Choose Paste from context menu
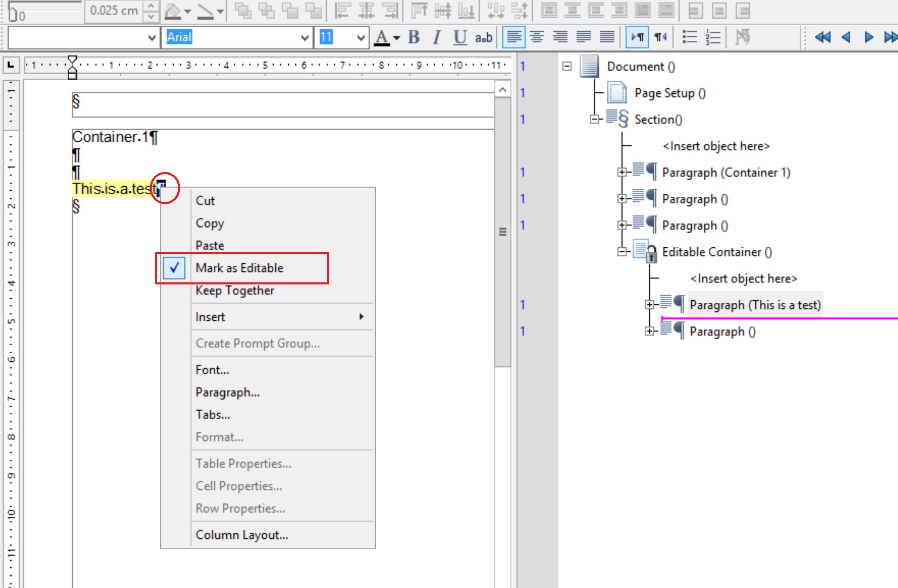 click(x=210, y=245)
